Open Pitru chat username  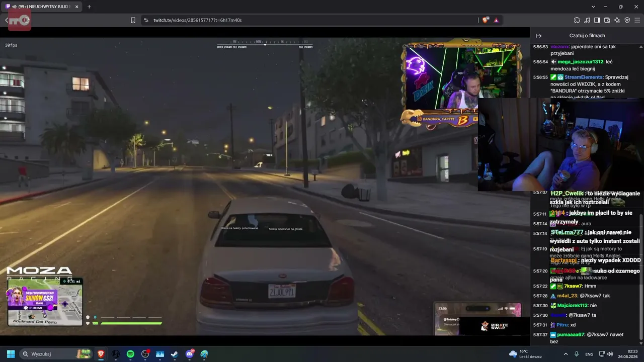(x=562, y=325)
